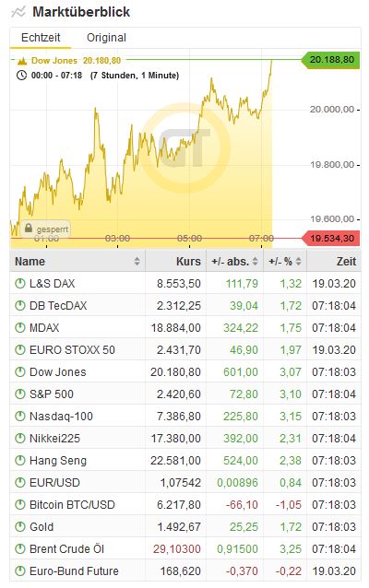Click the realtime icon next to Hang Seng
Viewport: 369px width, 588px height.
pyautogui.click(x=20, y=461)
